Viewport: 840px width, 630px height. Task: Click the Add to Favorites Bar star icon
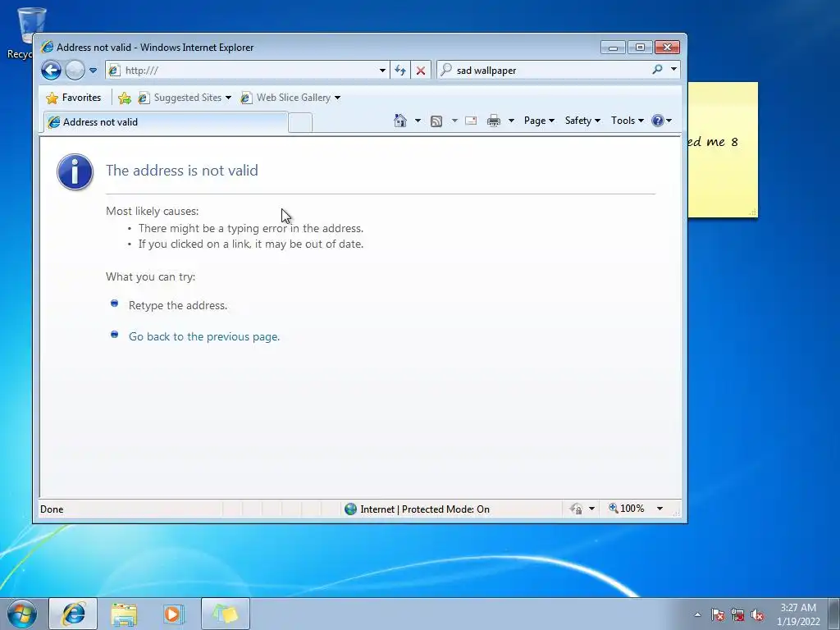click(125, 98)
